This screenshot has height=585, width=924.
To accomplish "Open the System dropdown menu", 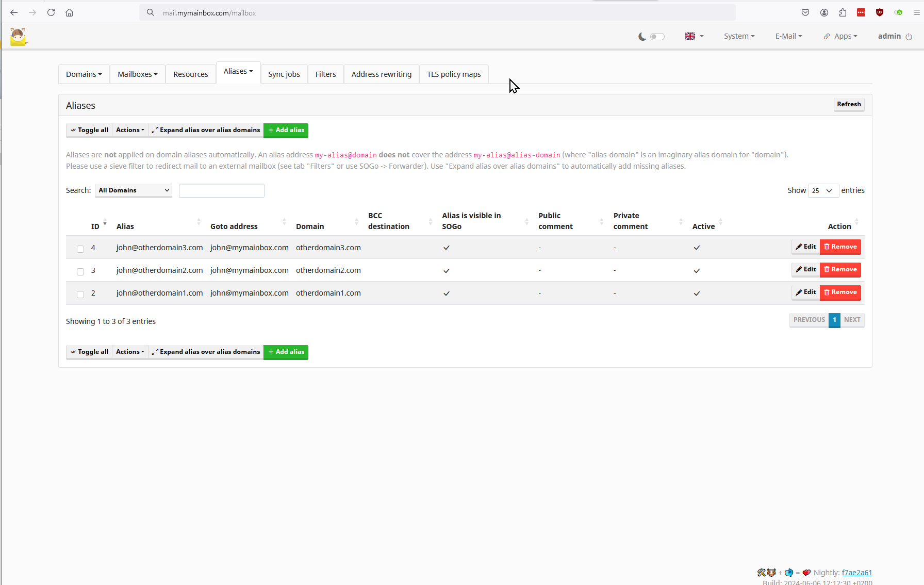I will tap(739, 36).
